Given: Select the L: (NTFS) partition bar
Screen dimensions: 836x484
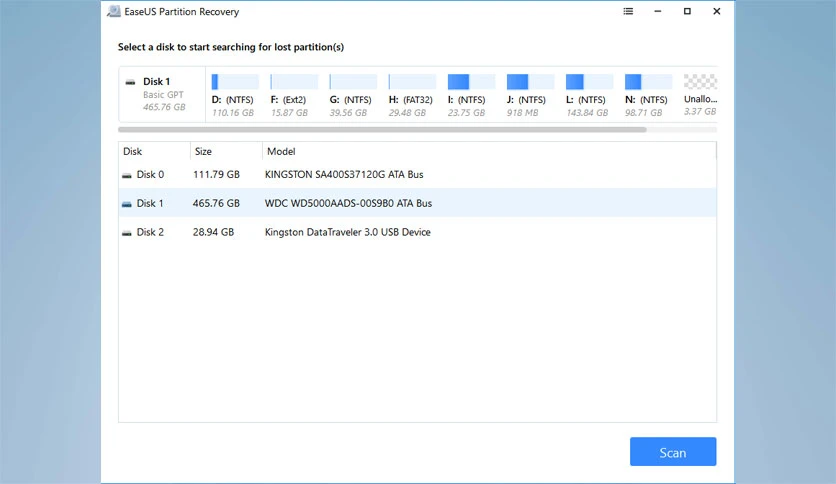Looking at the screenshot, I should [590, 82].
